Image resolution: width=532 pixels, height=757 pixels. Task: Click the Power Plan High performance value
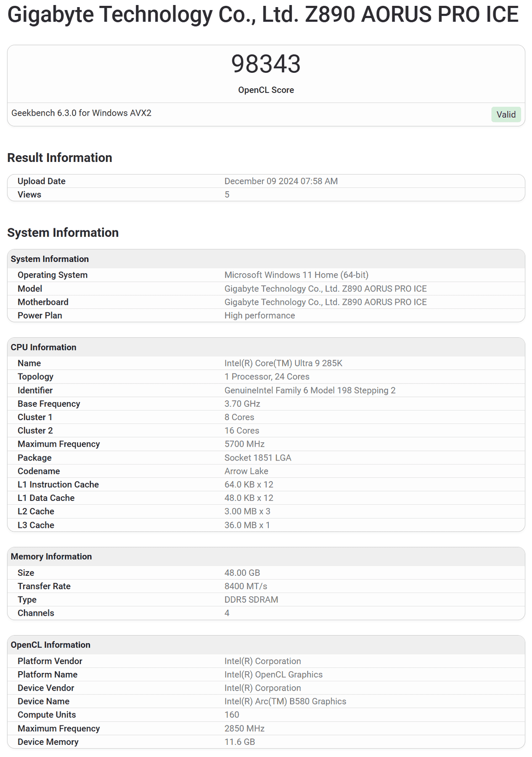pos(259,315)
